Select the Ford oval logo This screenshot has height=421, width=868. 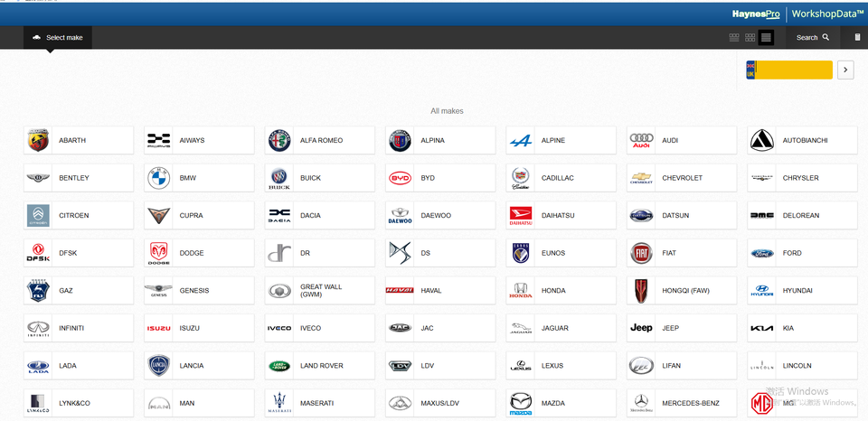coord(762,253)
